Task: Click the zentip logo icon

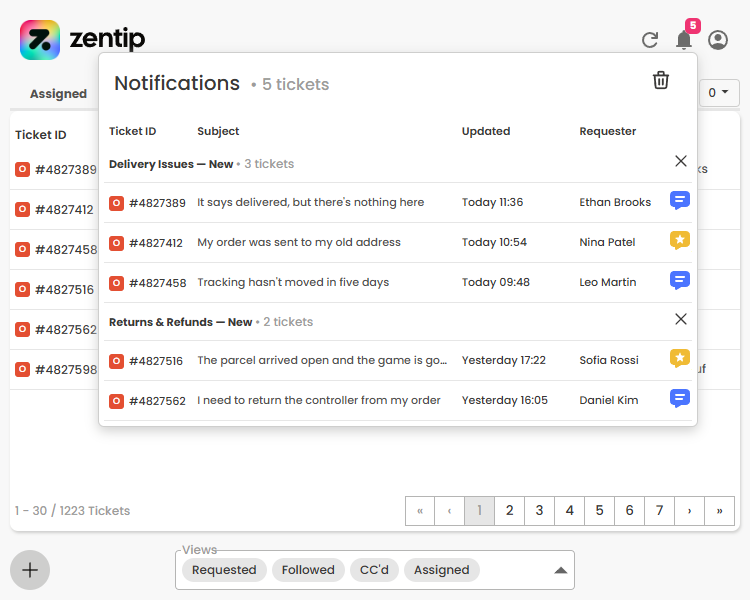Action: coord(40,40)
